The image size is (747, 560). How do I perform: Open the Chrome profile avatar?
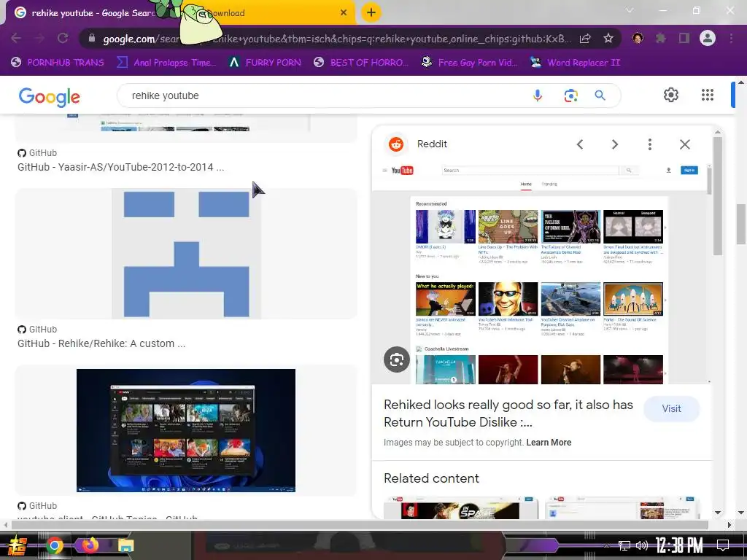708,38
